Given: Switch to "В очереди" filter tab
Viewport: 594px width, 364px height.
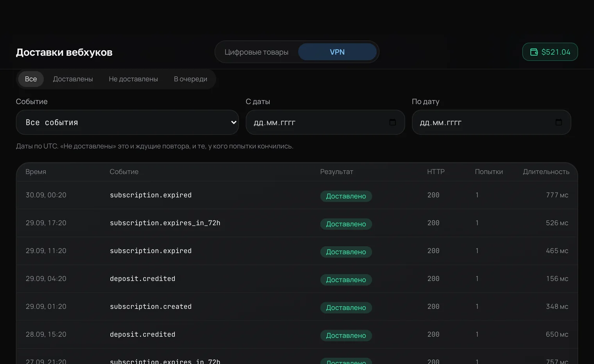Looking at the screenshot, I should click(x=190, y=79).
